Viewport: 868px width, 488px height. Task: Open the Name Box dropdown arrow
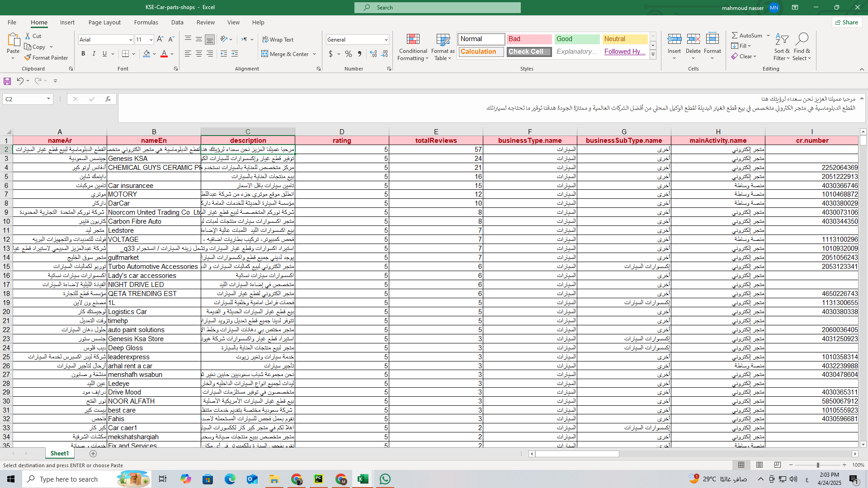[x=48, y=99]
